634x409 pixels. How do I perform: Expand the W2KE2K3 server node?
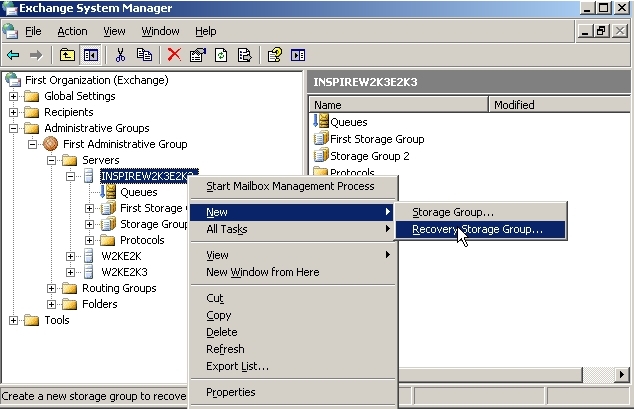[x=70, y=272]
